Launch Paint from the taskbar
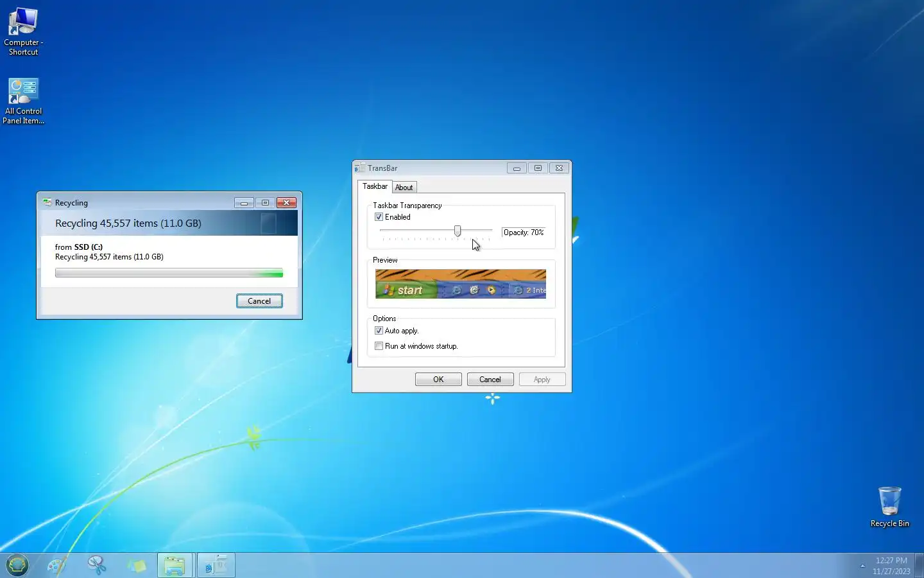Image resolution: width=924 pixels, height=578 pixels. coord(56,565)
